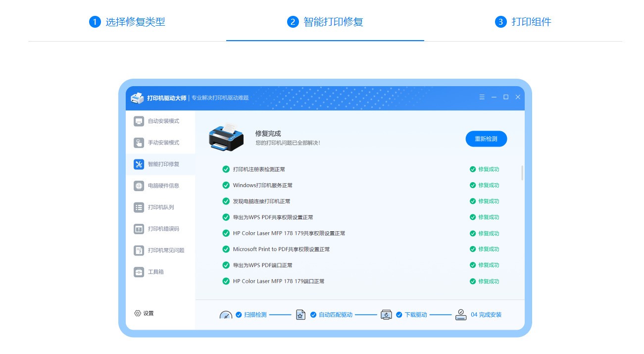Open the printer error code icon
This screenshot has width=644, height=354.
coord(139,229)
